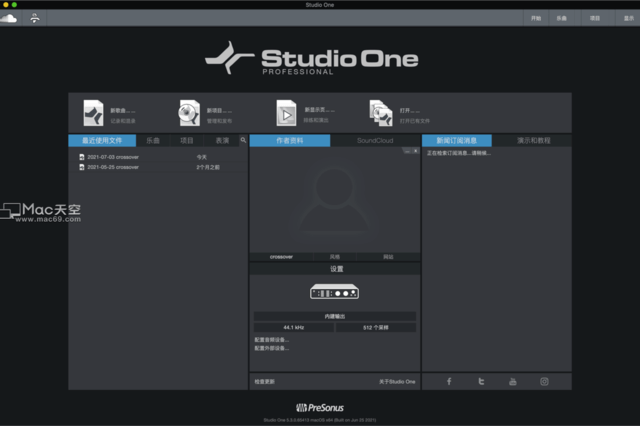The height and width of the screenshot is (426, 640).
Task: Open the 44.1 kHz sample rate dropdown
Action: tap(293, 327)
